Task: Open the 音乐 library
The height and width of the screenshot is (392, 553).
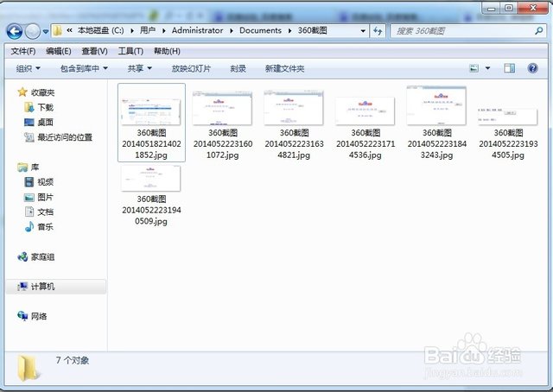Action: 46,227
